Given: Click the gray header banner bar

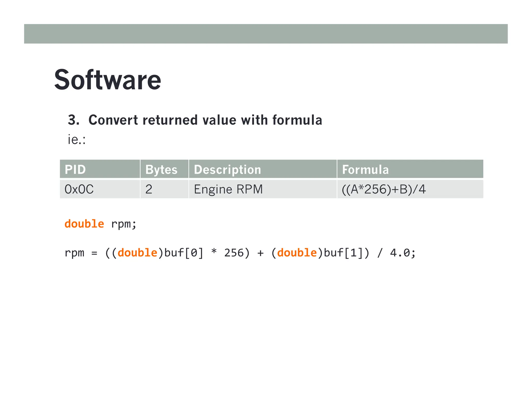Looking at the screenshot, I should click(x=265, y=34).
